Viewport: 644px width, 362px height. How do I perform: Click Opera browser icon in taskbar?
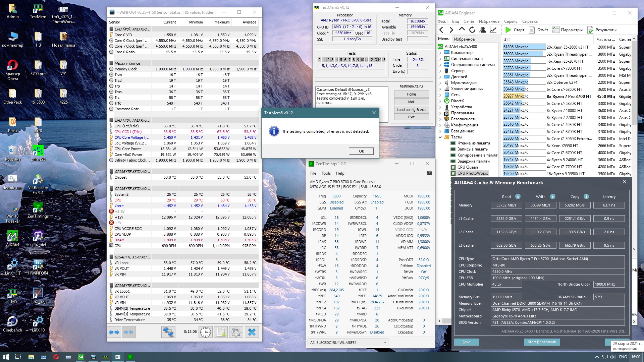(56, 357)
